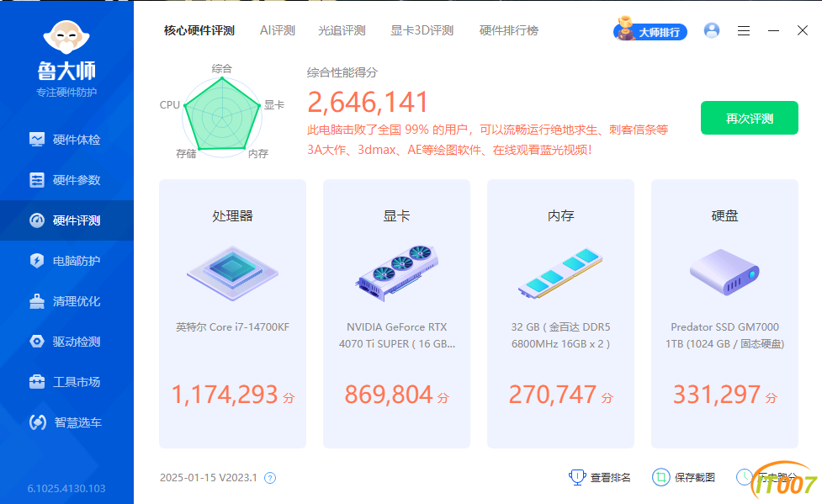The image size is (822, 504).
Task: Open the 工具市场 menu label
Action: pos(77,382)
